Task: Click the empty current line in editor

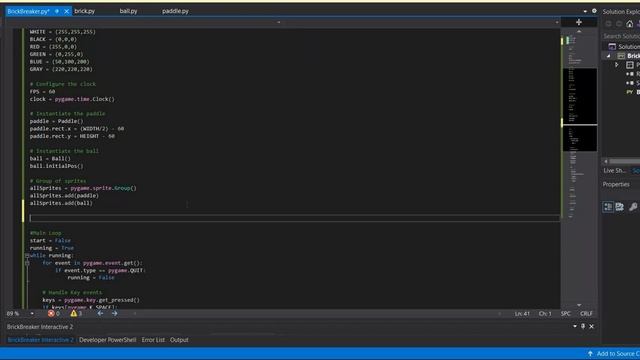Action: 295,218
